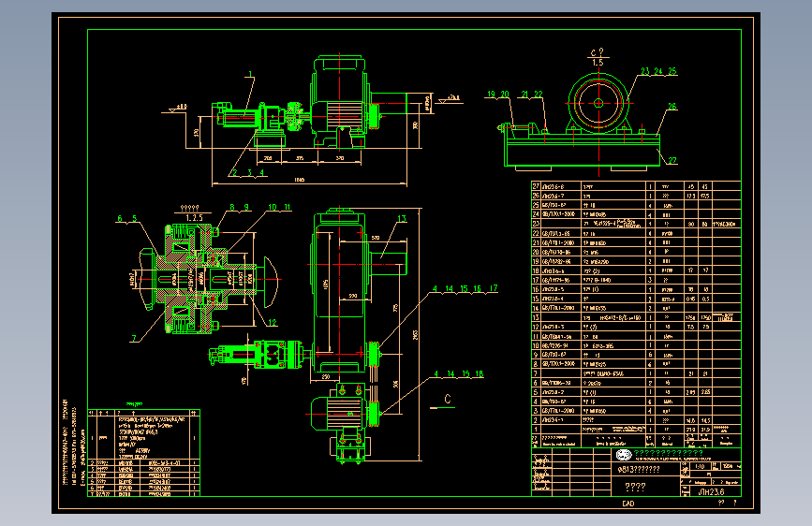Click the CAD label below the title block
The height and width of the screenshot is (526, 812).
pos(627,504)
